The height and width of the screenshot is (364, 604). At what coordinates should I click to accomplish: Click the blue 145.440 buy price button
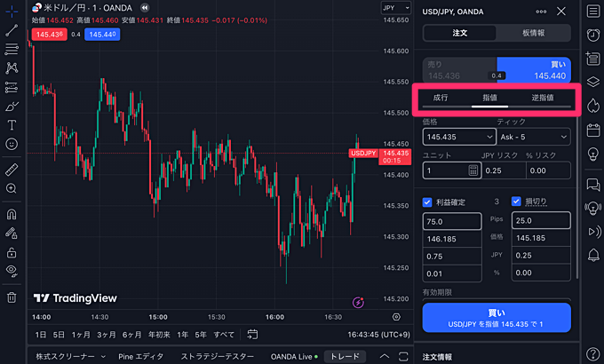tap(102, 35)
